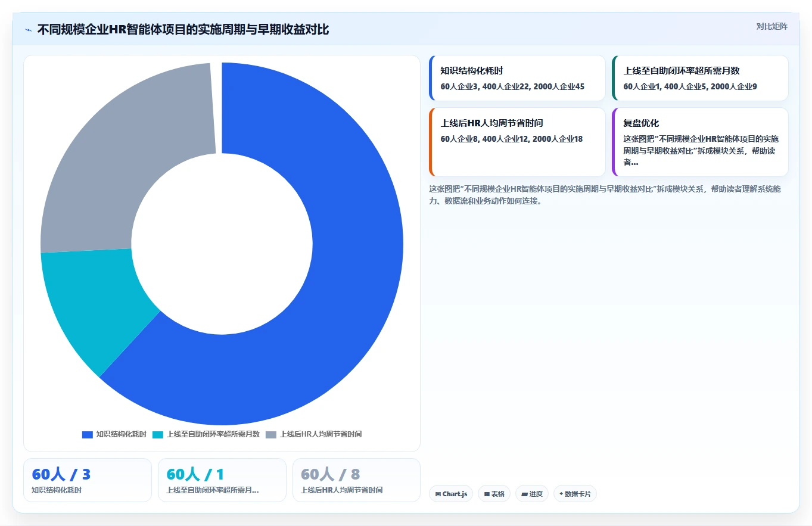
Task: Click the 60人 / 8 stat card
Action: (x=356, y=480)
